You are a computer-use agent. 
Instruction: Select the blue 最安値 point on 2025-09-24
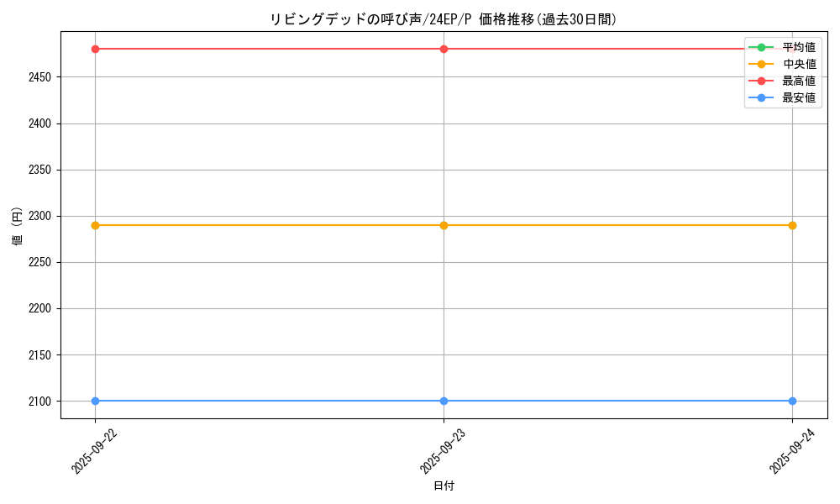tap(792, 401)
